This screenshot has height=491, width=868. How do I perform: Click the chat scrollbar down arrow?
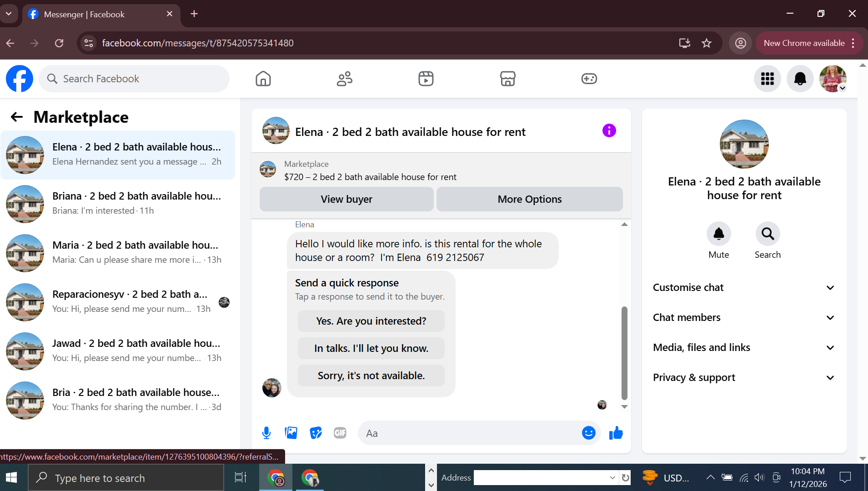pyautogui.click(x=624, y=407)
